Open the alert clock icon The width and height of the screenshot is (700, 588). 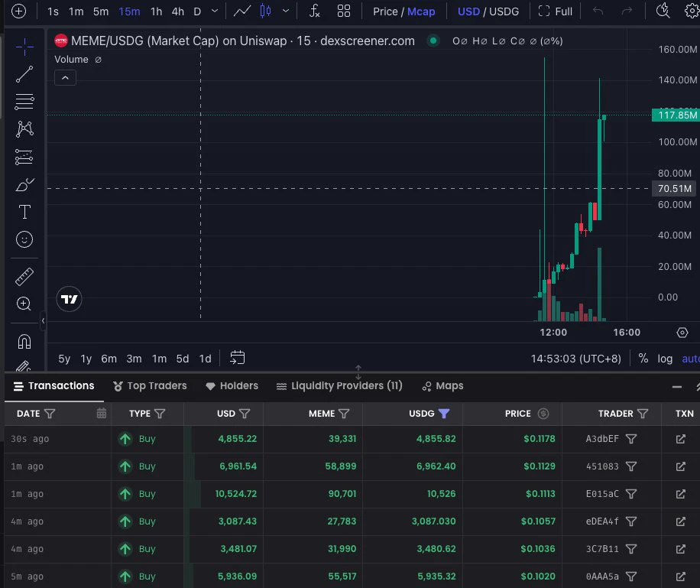pos(663,11)
